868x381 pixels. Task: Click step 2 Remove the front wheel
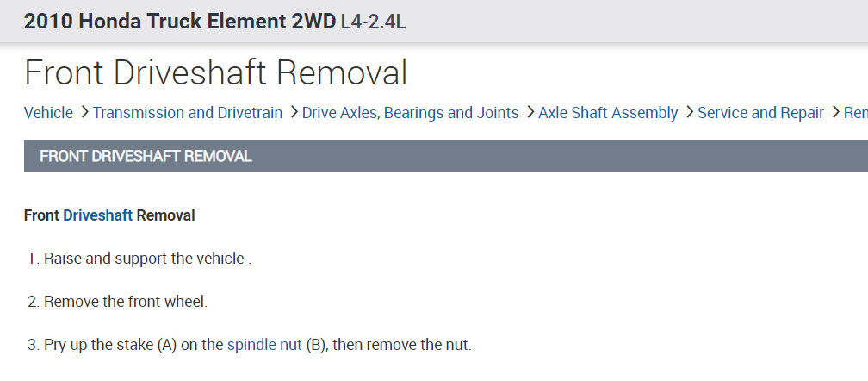click(126, 302)
